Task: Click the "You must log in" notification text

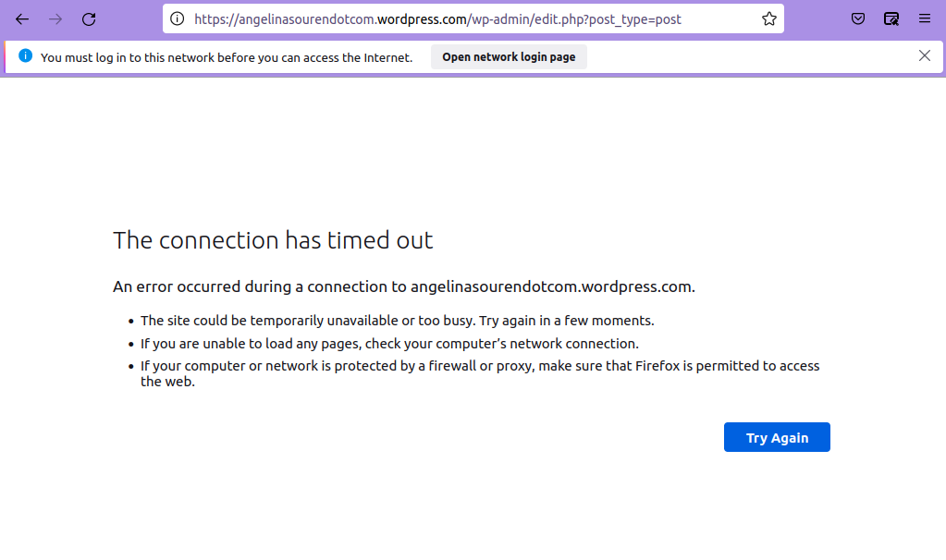Action: coord(227,57)
